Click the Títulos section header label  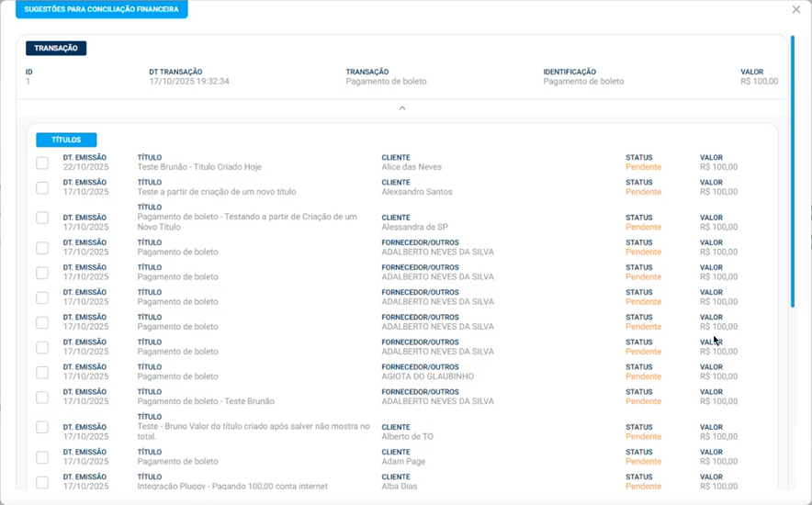(66, 140)
